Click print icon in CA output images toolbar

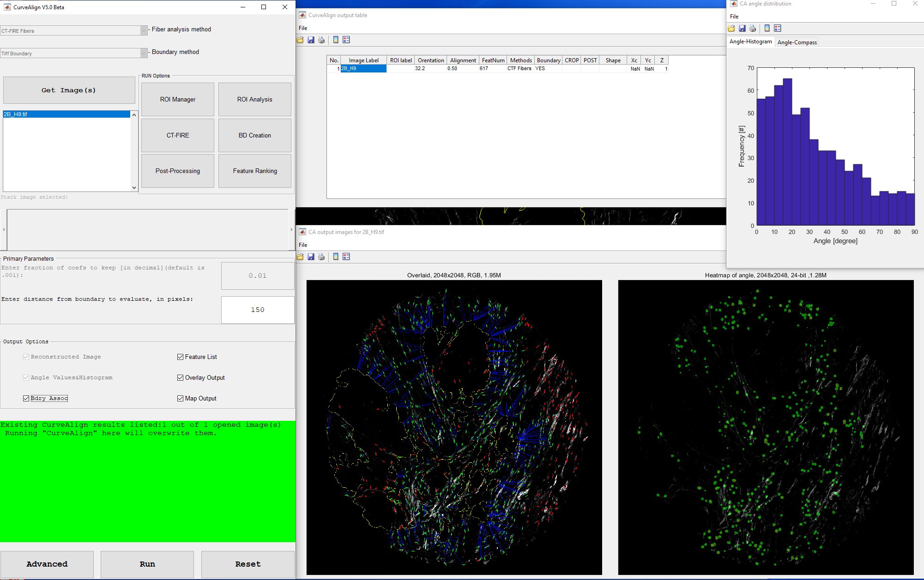[321, 257]
